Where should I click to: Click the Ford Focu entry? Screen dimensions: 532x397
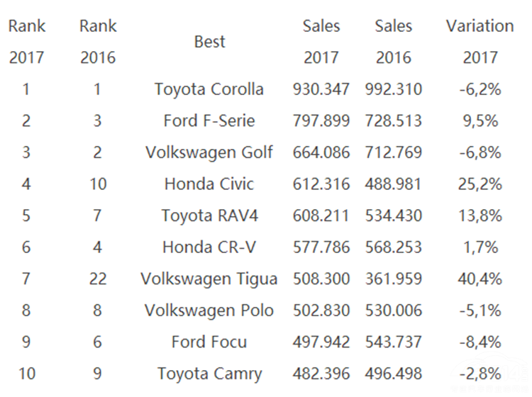point(209,342)
